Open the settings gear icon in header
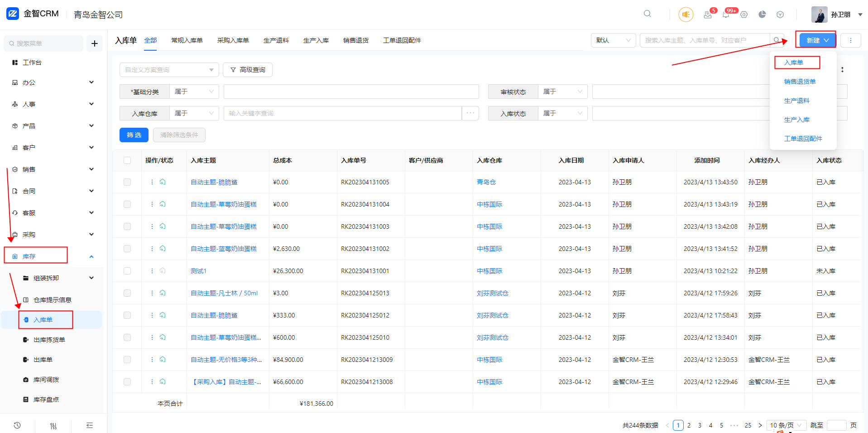868x433 pixels. (x=744, y=15)
